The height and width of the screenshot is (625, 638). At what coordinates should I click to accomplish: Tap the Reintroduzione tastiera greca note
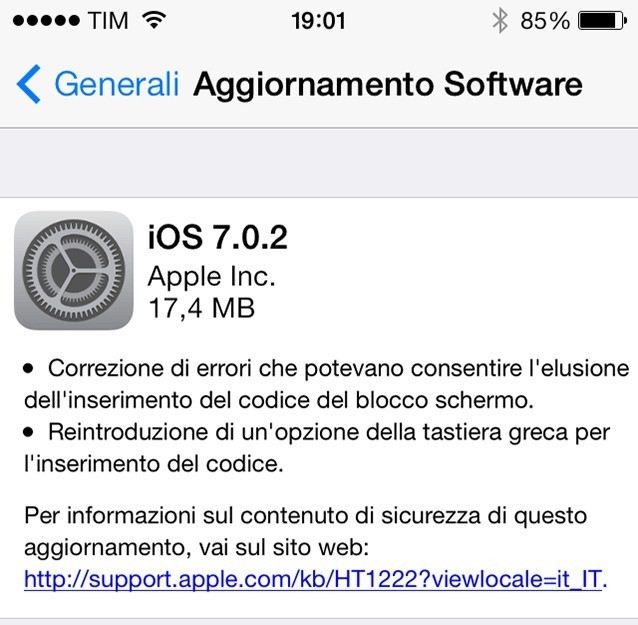click(x=317, y=448)
